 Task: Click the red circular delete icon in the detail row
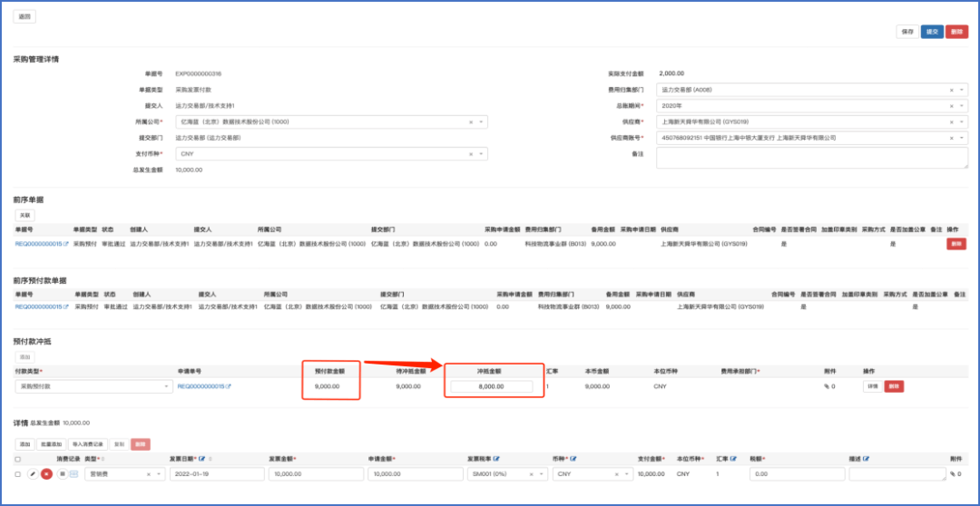(46, 474)
